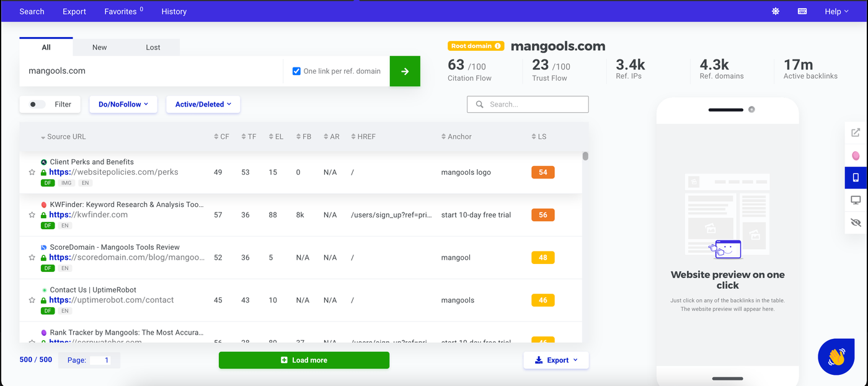Image resolution: width=868 pixels, height=386 pixels.
Task: Switch to the Lost backlinks tab
Action: [x=153, y=47]
